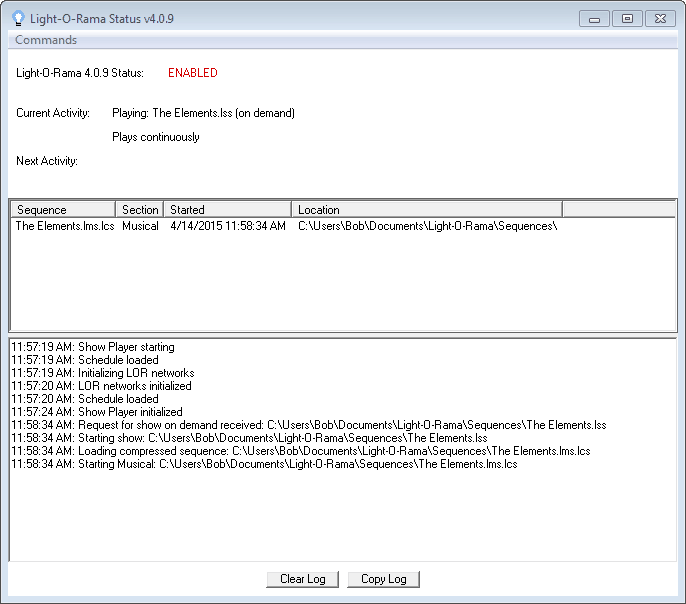Click the 'Starting Musical' log entry
This screenshot has width=686, height=604.
click(x=264, y=464)
